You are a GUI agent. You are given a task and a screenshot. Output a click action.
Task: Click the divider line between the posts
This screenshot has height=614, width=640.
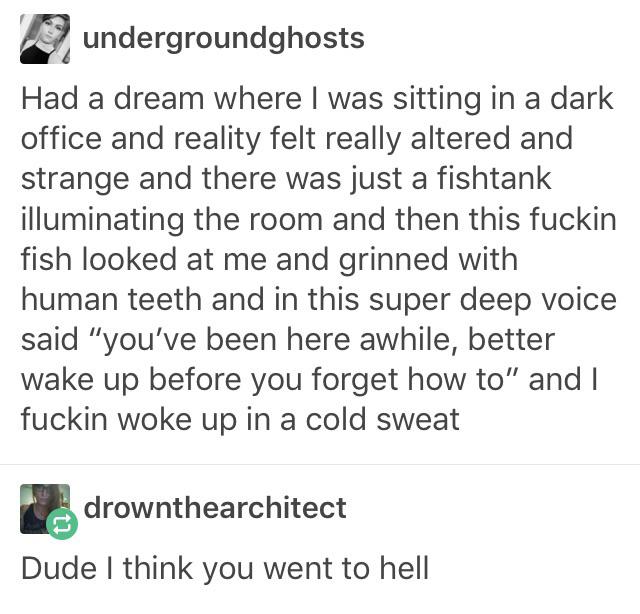[x=320, y=464]
